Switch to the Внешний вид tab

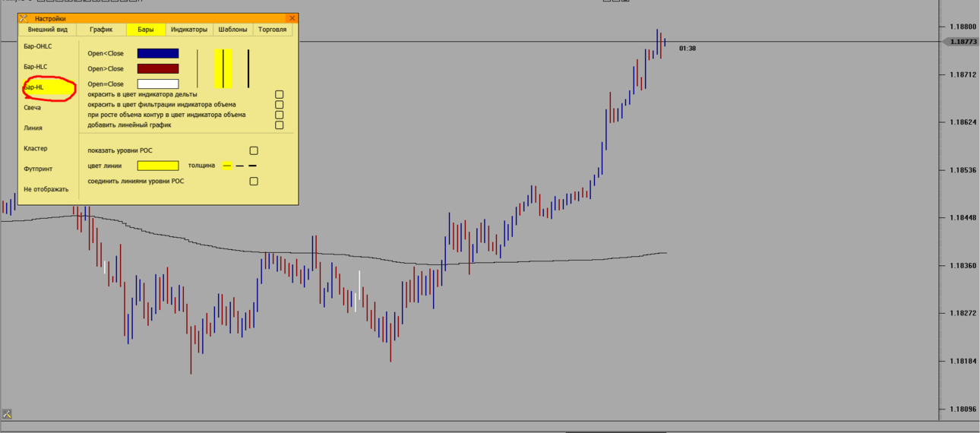tap(48, 30)
